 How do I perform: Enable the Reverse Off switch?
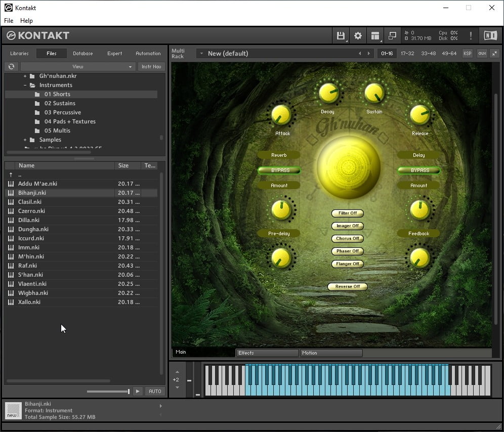(348, 286)
